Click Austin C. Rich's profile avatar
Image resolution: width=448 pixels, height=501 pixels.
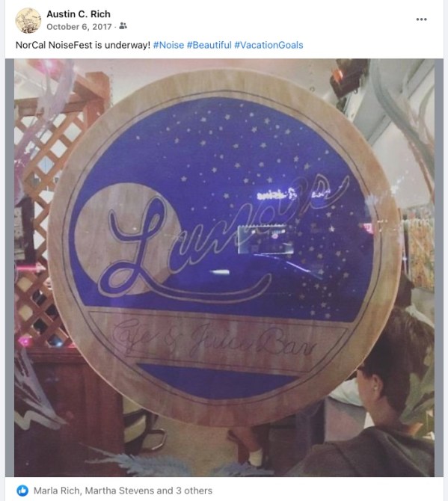tap(28, 20)
